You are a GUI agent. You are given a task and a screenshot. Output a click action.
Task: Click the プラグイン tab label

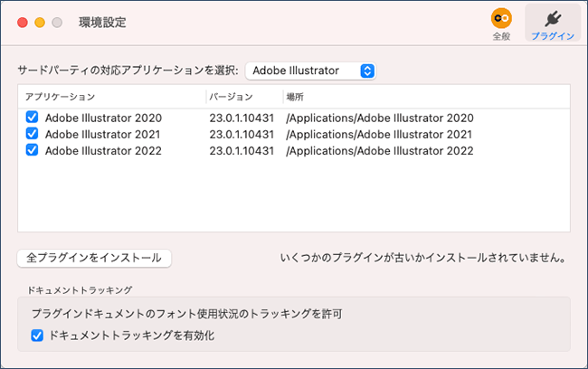pyautogui.click(x=553, y=36)
